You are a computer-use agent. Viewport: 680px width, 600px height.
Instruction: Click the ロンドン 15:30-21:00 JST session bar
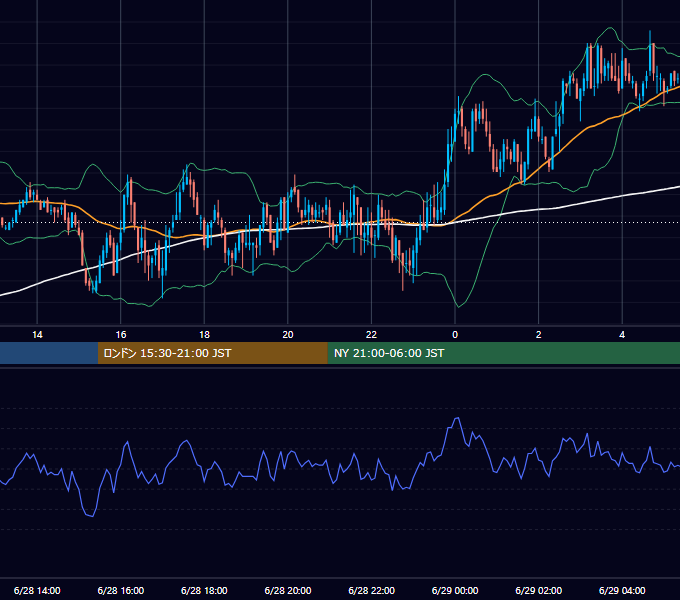point(212,353)
